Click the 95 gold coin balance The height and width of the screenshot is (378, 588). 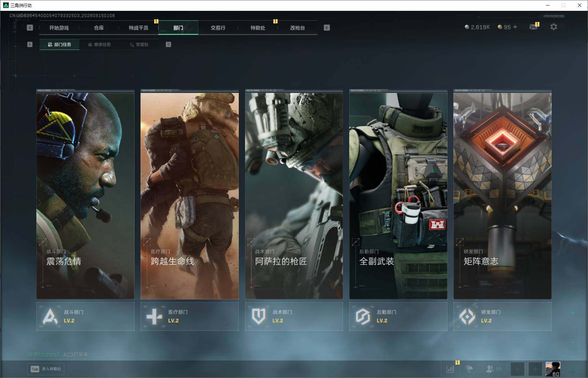point(504,27)
